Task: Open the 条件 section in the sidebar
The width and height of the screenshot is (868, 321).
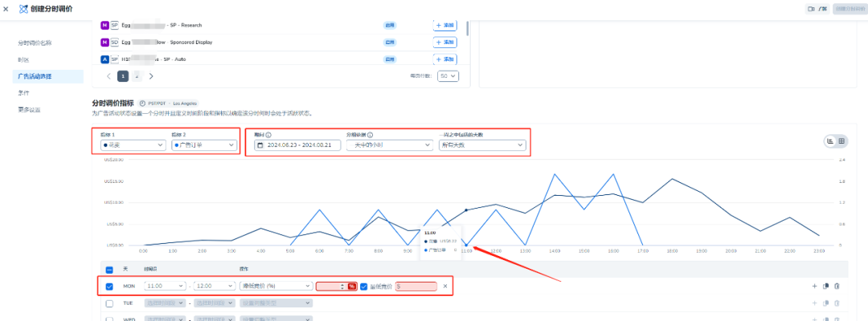Action: (x=23, y=93)
